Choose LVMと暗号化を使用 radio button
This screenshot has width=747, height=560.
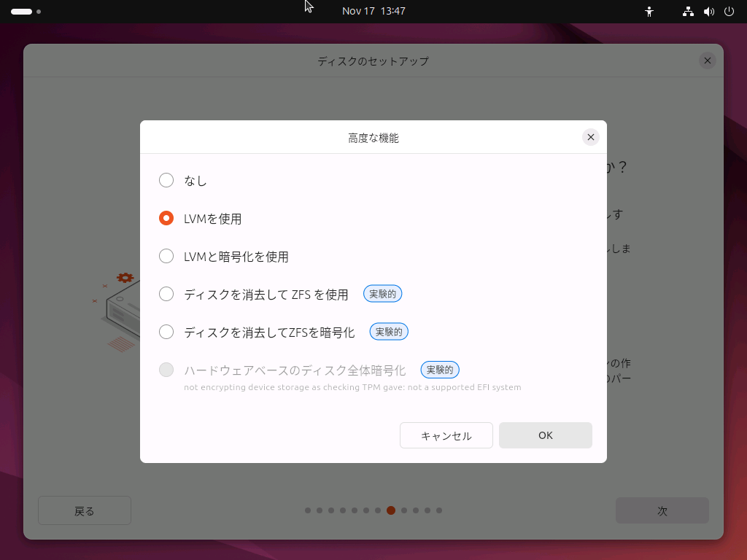click(166, 256)
